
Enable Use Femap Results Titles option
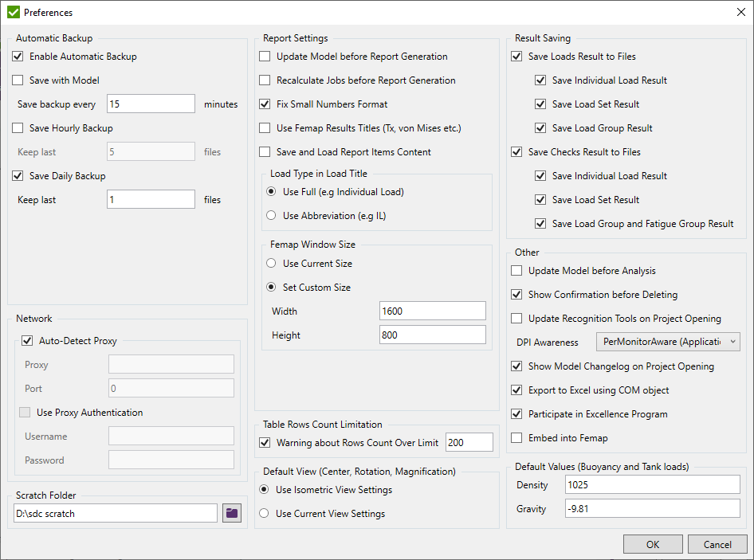[x=264, y=127]
